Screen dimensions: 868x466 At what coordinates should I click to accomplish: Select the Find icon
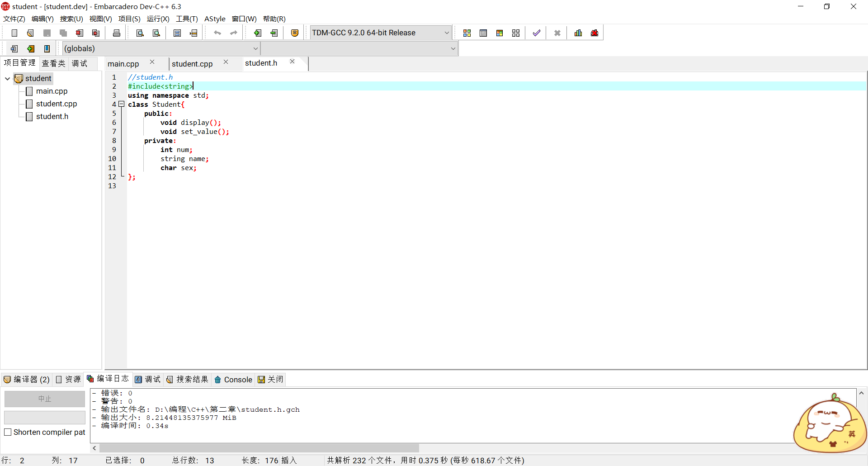click(140, 33)
